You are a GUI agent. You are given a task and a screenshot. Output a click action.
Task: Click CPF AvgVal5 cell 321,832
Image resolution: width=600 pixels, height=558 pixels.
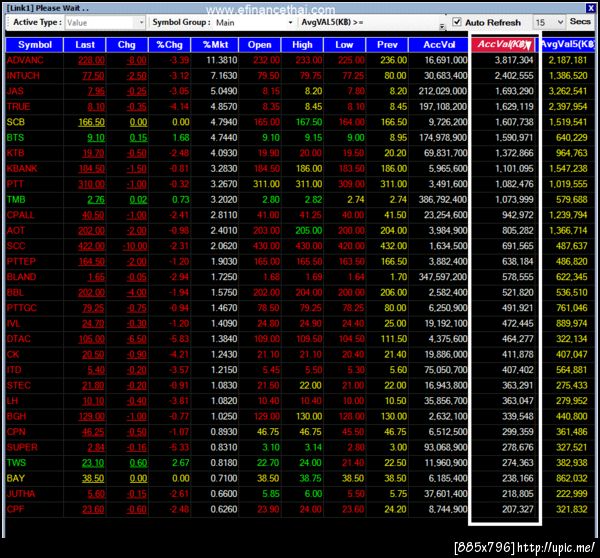point(571,510)
